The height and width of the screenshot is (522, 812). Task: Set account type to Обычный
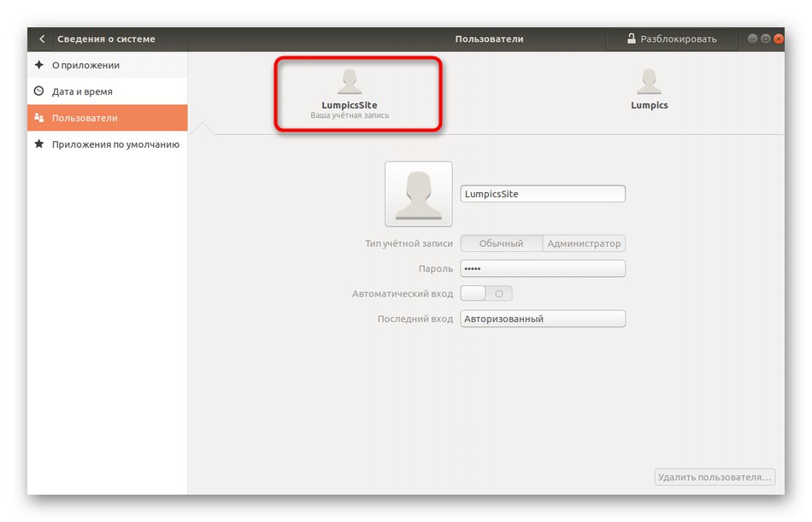tap(501, 243)
